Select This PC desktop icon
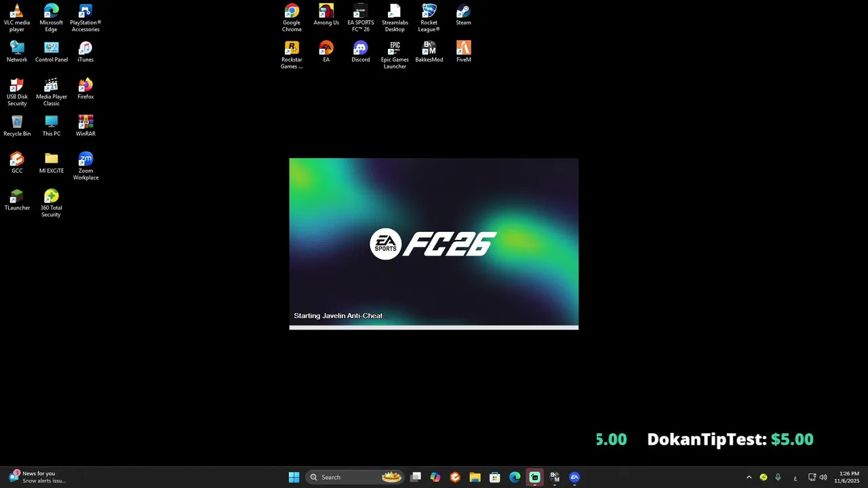868x488 pixels. coord(52,126)
